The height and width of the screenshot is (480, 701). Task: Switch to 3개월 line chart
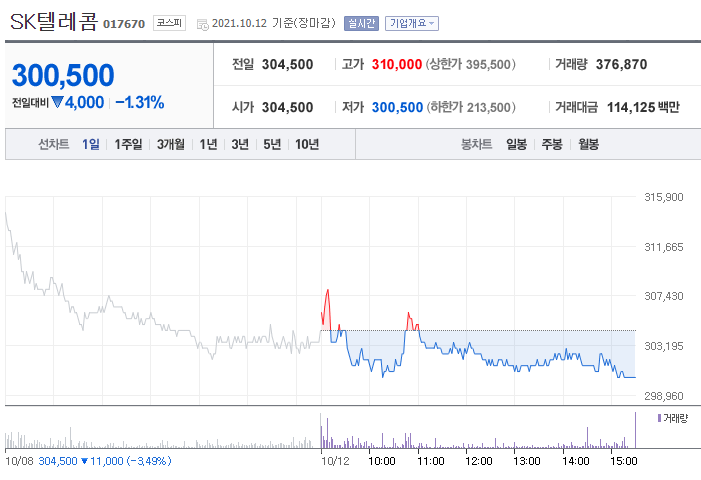[x=171, y=144]
